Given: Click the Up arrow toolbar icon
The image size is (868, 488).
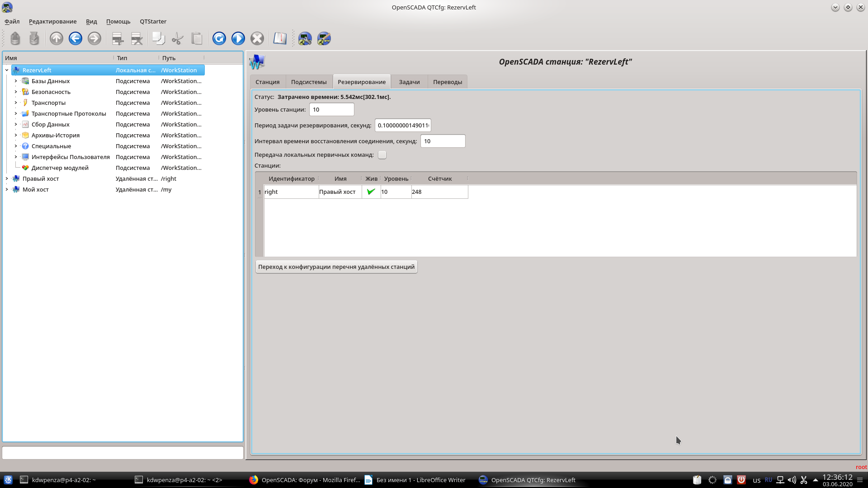Looking at the screenshot, I should click(x=57, y=38).
